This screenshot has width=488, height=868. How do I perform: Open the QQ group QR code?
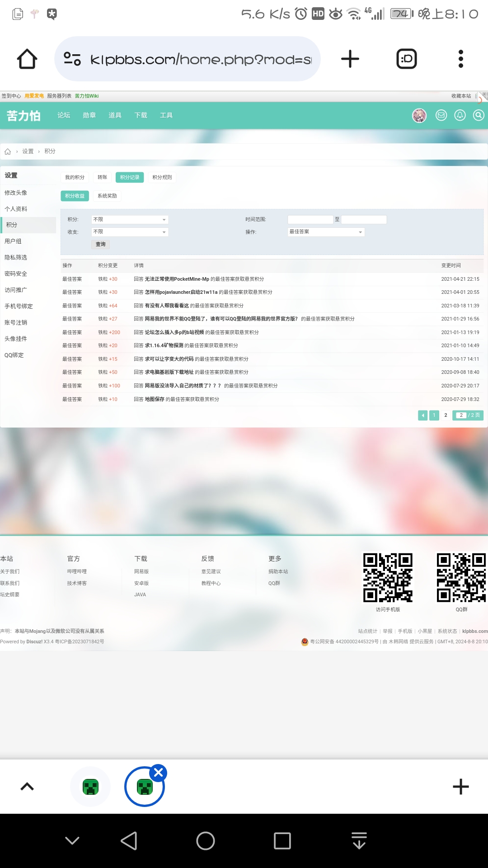[461, 578]
